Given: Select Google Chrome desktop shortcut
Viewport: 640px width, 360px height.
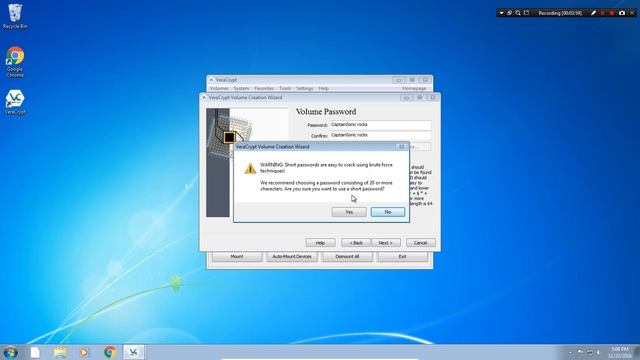Looking at the screenshot, I should click(15, 62).
